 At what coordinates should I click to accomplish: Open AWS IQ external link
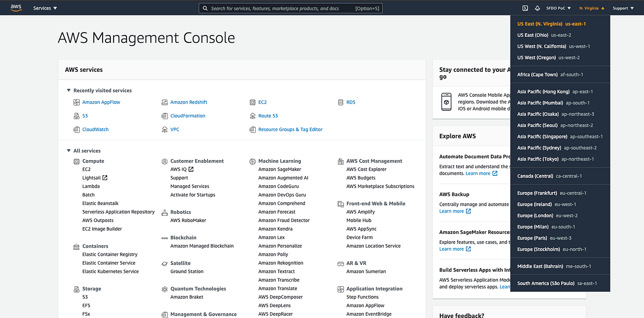pyautogui.click(x=182, y=169)
